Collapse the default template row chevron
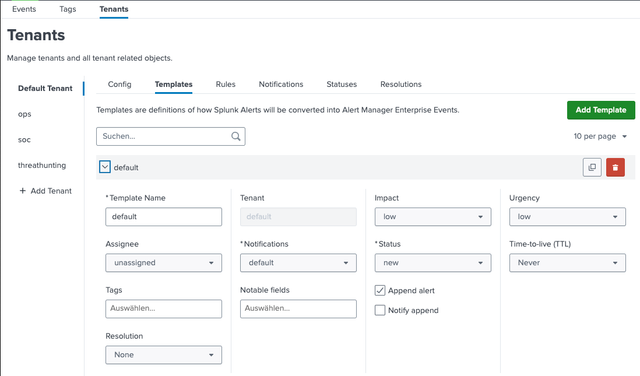640x376 pixels. pyautogui.click(x=105, y=167)
